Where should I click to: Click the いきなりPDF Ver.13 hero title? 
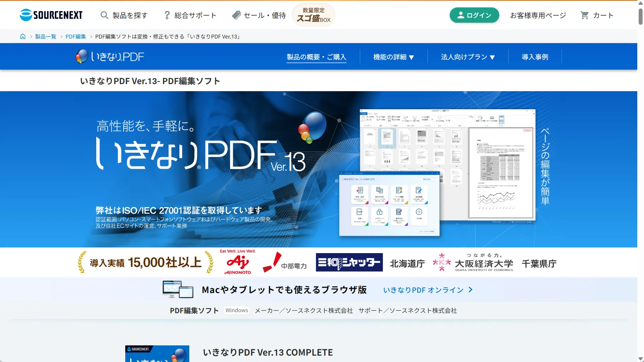click(201, 154)
